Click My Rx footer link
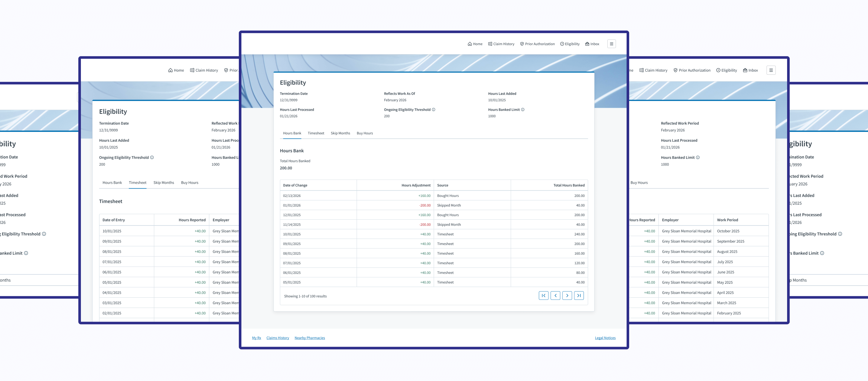Image resolution: width=868 pixels, height=381 pixels. (x=256, y=338)
